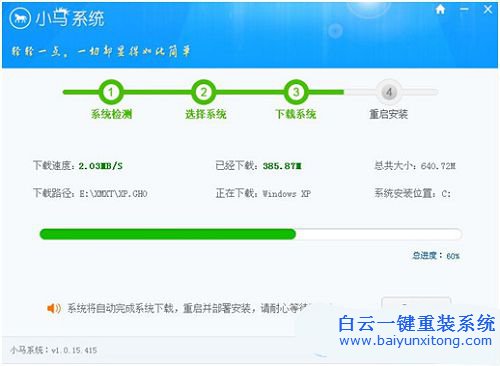Click the 系统检测 step label
This screenshot has width=500, height=366.
pos(112,114)
